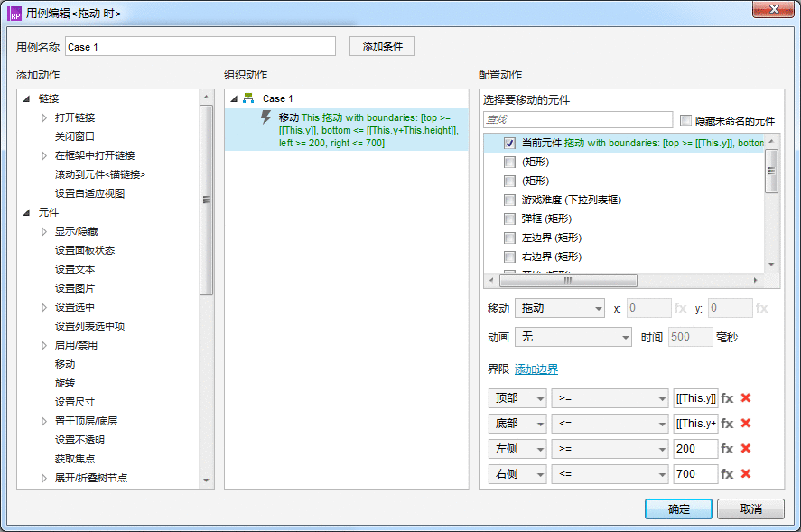
Task: Delete the 左侧 boundary with red X
Action: click(x=746, y=448)
